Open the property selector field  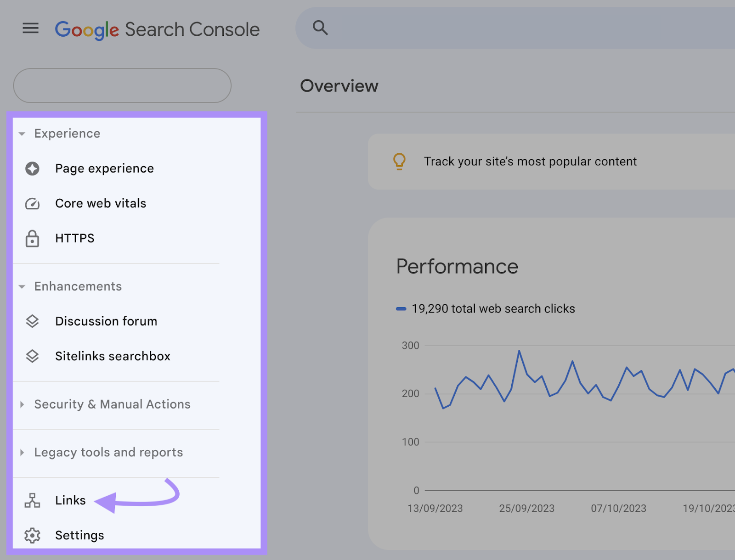[x=122, y=85]
